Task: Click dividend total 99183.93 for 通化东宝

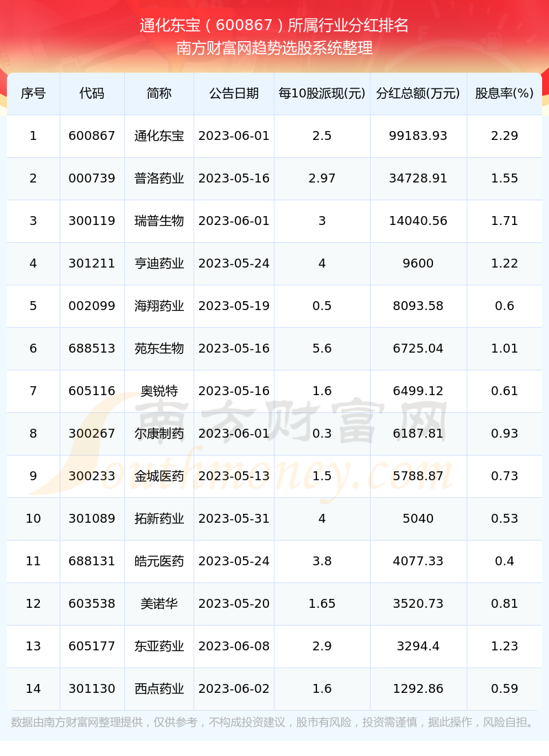Action: click(x=418, y=135)
